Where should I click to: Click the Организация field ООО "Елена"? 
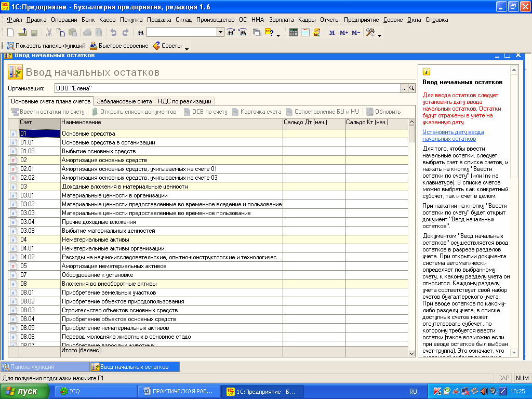(228, 88)
